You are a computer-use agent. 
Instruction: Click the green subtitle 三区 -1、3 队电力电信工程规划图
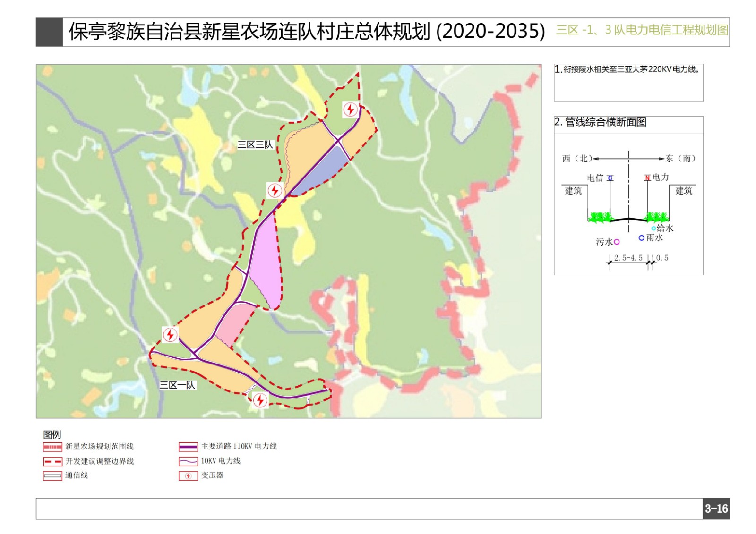coord(642,30)
